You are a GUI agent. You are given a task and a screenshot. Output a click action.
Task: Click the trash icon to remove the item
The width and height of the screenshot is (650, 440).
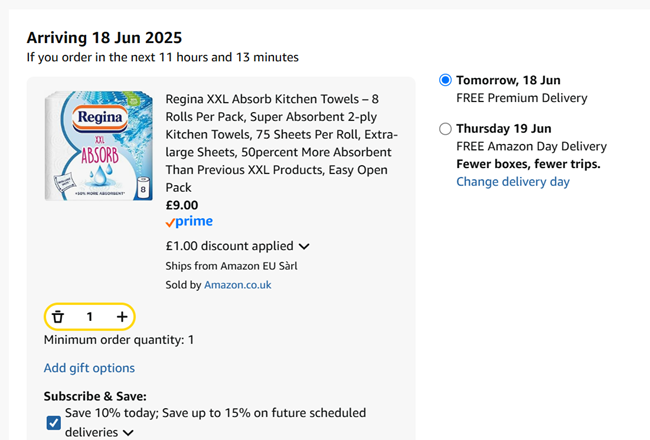pyautogui.click(x=58, y=317)
